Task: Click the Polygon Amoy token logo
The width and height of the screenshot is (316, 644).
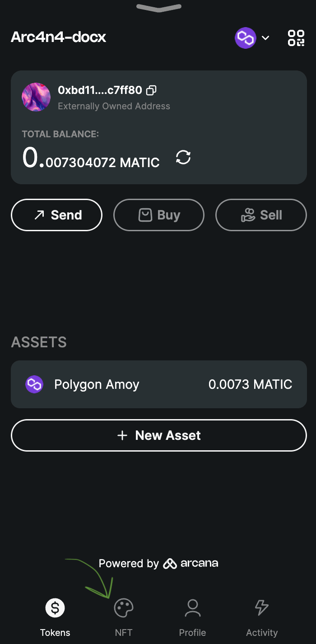Action: 34,384
